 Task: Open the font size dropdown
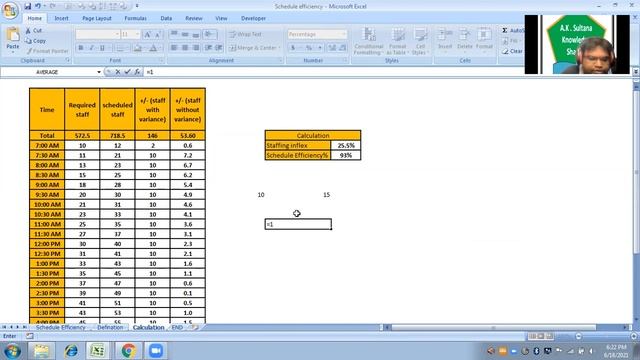[x=138, y=34]
